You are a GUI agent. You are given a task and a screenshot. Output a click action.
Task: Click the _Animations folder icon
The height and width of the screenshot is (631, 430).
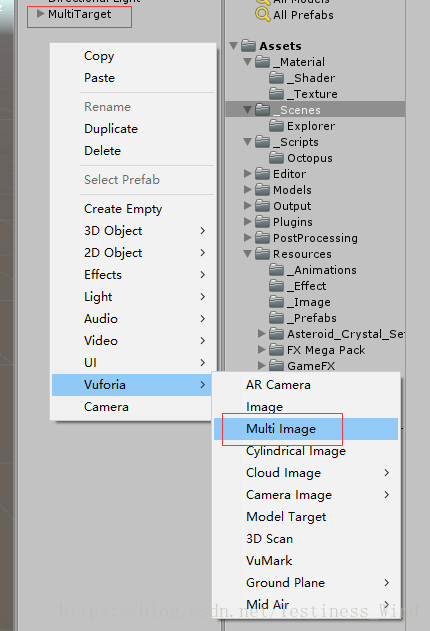[x=276, y=270]
